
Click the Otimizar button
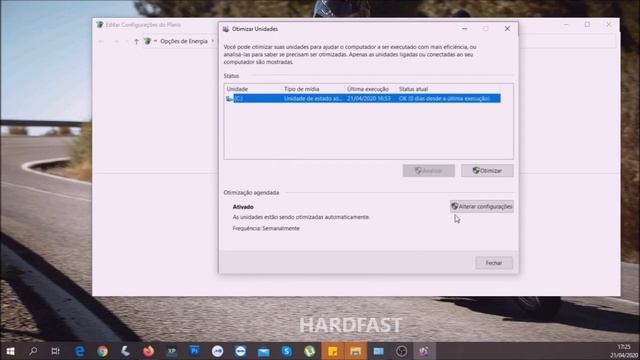487,171
